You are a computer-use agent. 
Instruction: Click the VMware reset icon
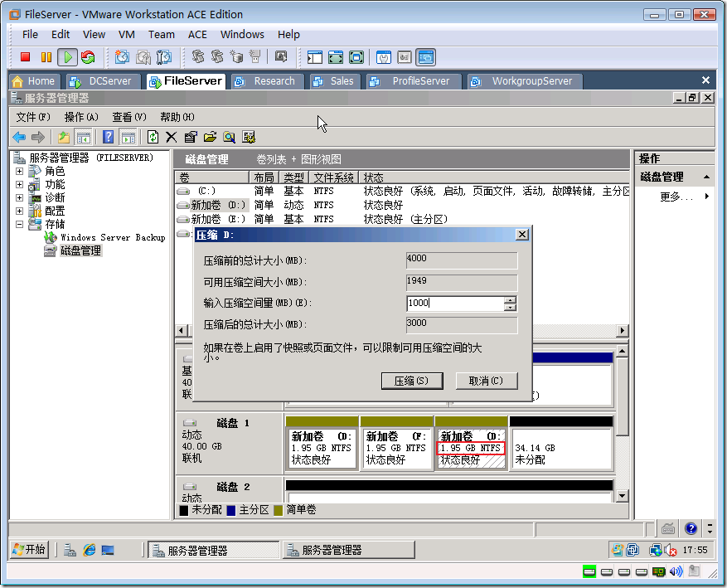(x=88, y=57)
